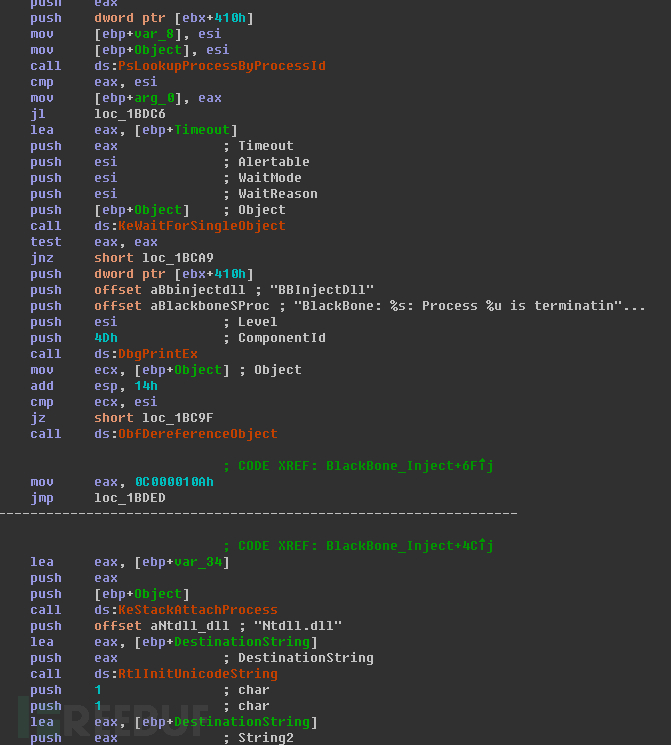Click the '; Alertable' comment

click(x=266, y=162)
